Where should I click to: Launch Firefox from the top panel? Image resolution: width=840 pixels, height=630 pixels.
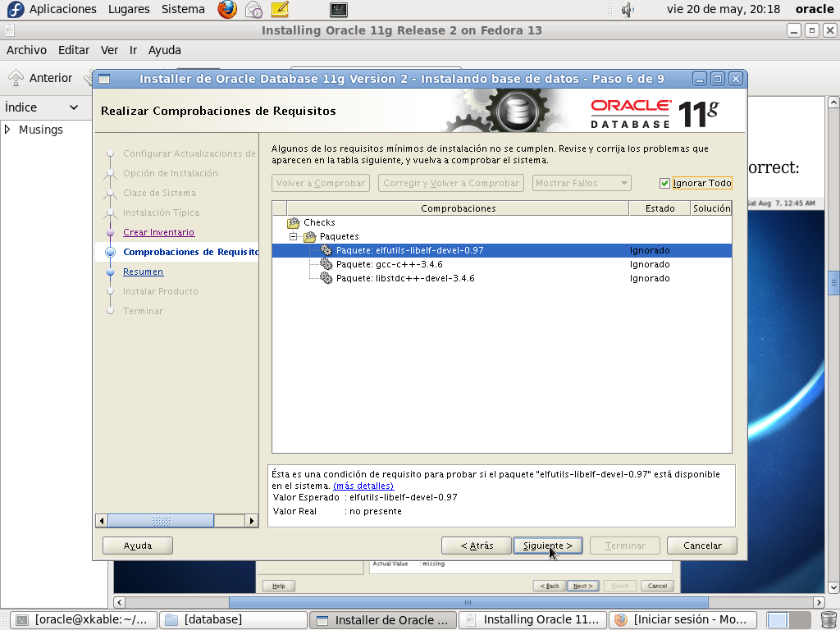click(x=227, y=9)
